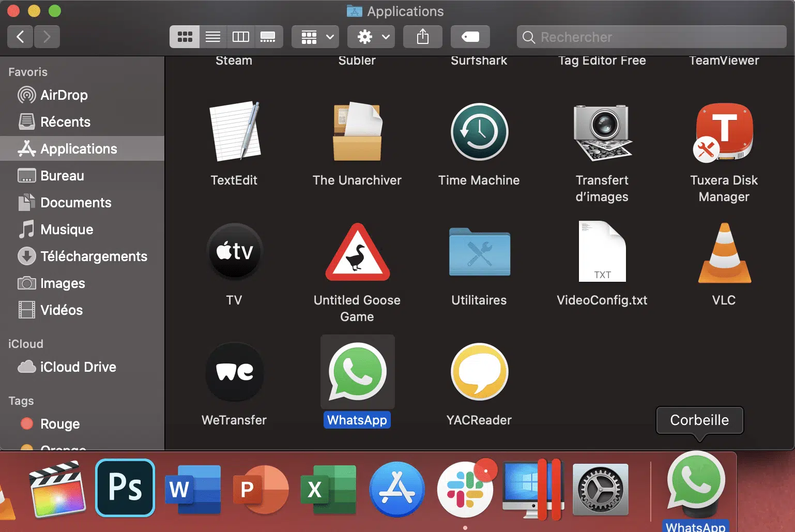The height and width of the screenshot is (532, 795).
Task: Open iCloud Drive in the sidebar
Action: [82, 367]
